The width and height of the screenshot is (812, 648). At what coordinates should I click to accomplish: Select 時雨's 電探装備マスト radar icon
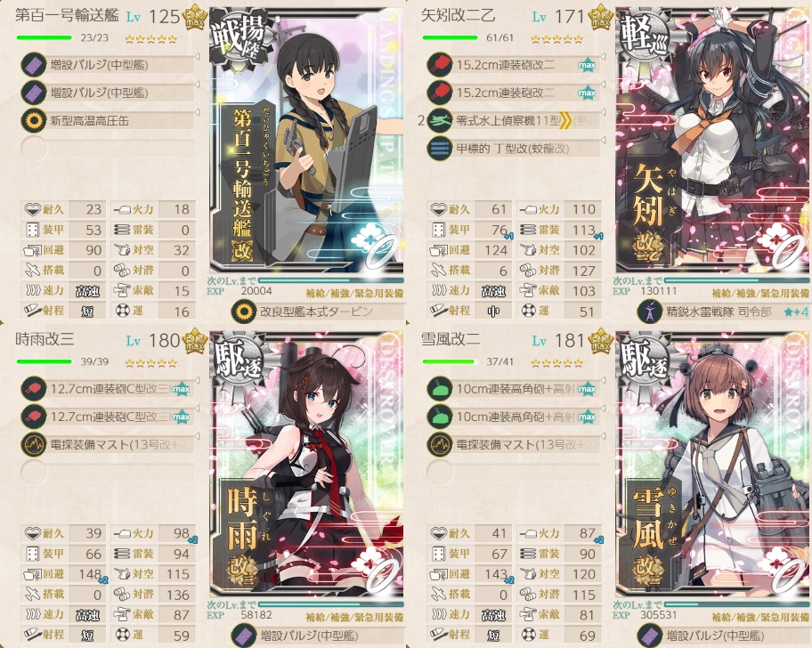coord(34,444)
